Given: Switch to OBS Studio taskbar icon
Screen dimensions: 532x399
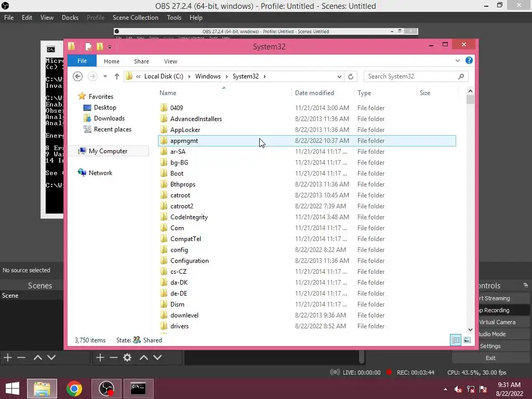Looking at the screenshot, I should click(106, 389).
